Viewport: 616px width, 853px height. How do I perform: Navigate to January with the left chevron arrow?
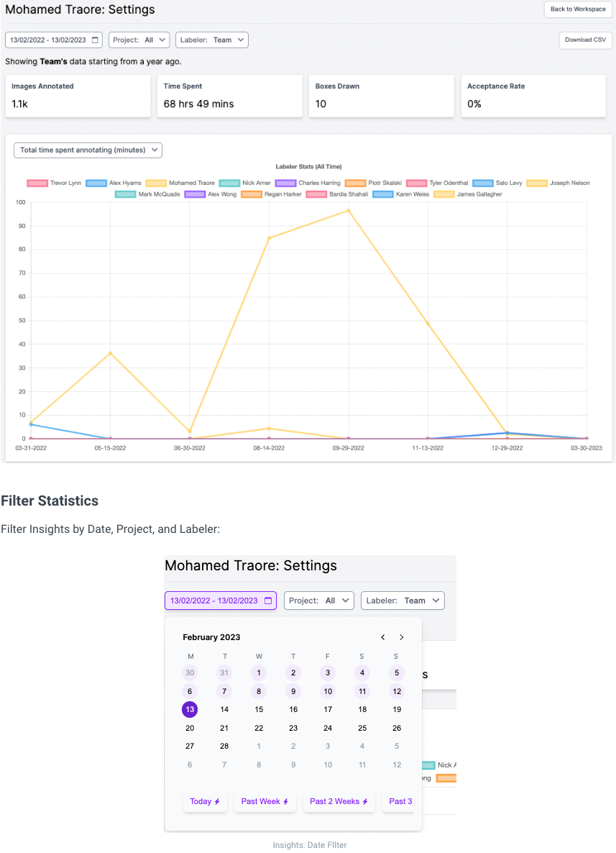[x=382, y=637]
